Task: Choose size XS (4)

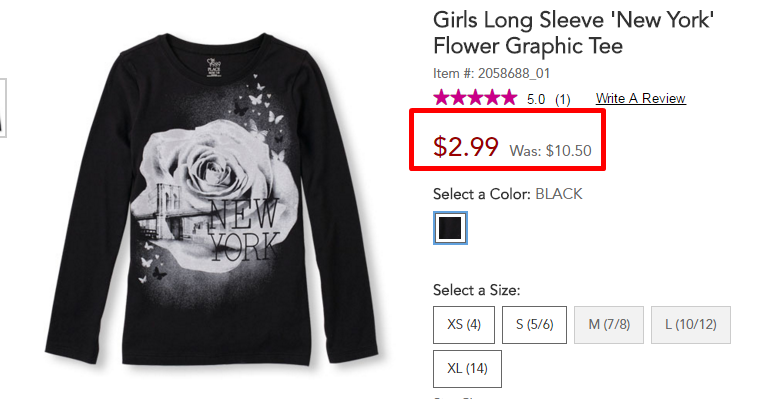Action: [x=464, y=325]
